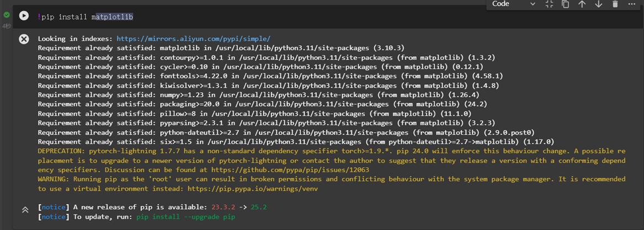Image resolution: width=644 pixels, height=230 pixels.
Task: Click the pip version '25.2' text
Action: click(x=259, y=207)
